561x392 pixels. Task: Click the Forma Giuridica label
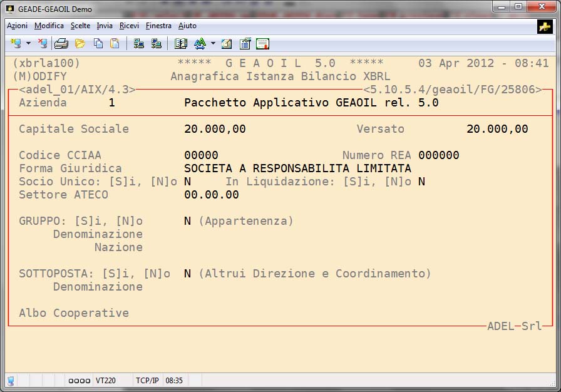coord(70,168)
